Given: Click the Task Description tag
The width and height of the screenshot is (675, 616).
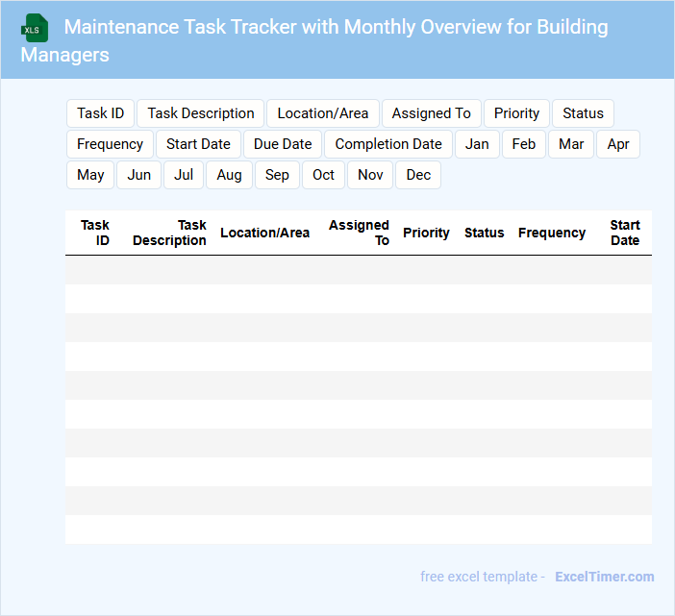Looking at the screenshot, I should (201, 113).
